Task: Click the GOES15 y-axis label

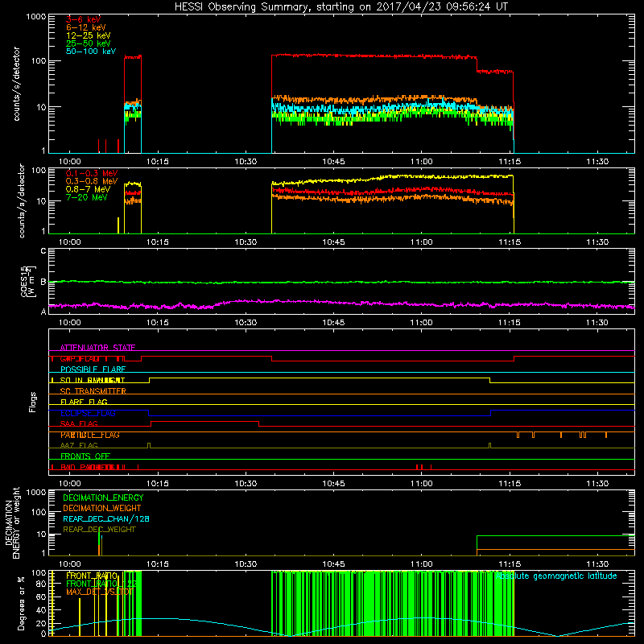Action: pyautogui.click(x=28, y=281)
